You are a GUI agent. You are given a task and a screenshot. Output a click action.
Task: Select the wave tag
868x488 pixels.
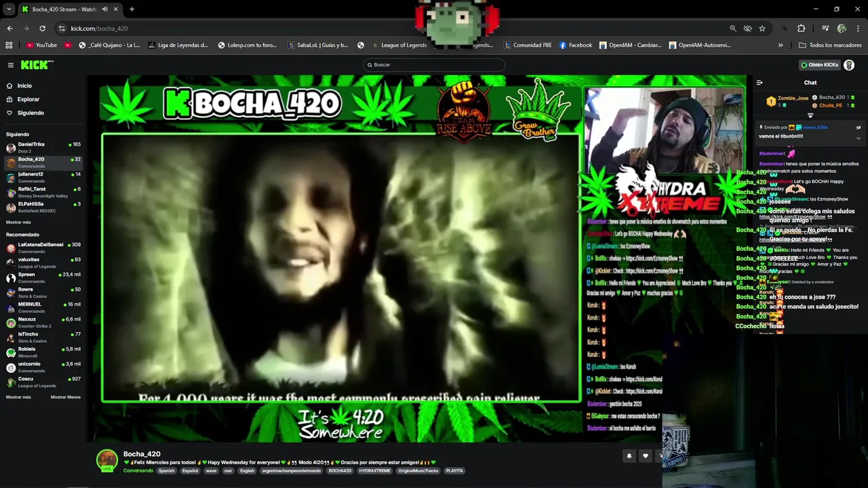(x=211, y=470)
